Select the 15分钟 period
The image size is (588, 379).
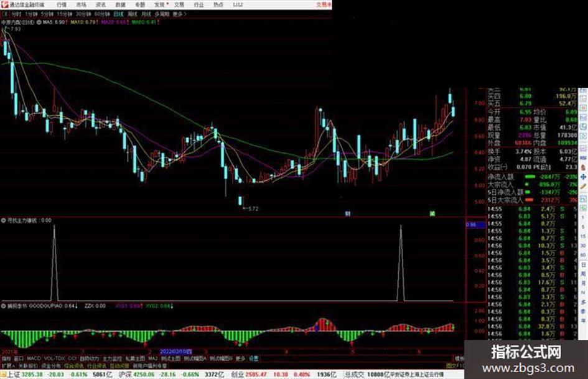(65, 14)
